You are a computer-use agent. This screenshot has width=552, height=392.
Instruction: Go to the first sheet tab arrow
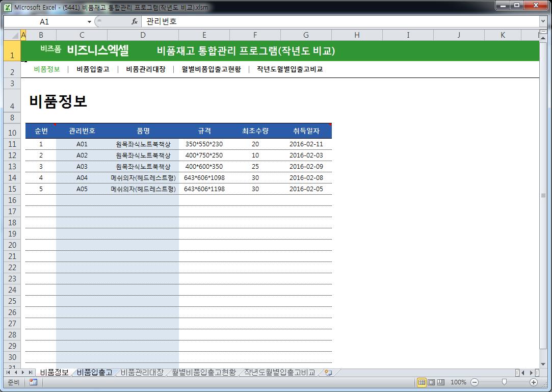pyautogui.click(x=8, y=373)
